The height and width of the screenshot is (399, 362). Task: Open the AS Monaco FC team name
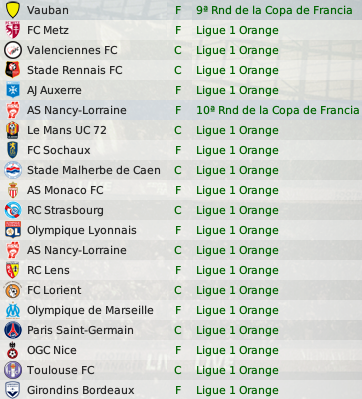pos(65,190)
